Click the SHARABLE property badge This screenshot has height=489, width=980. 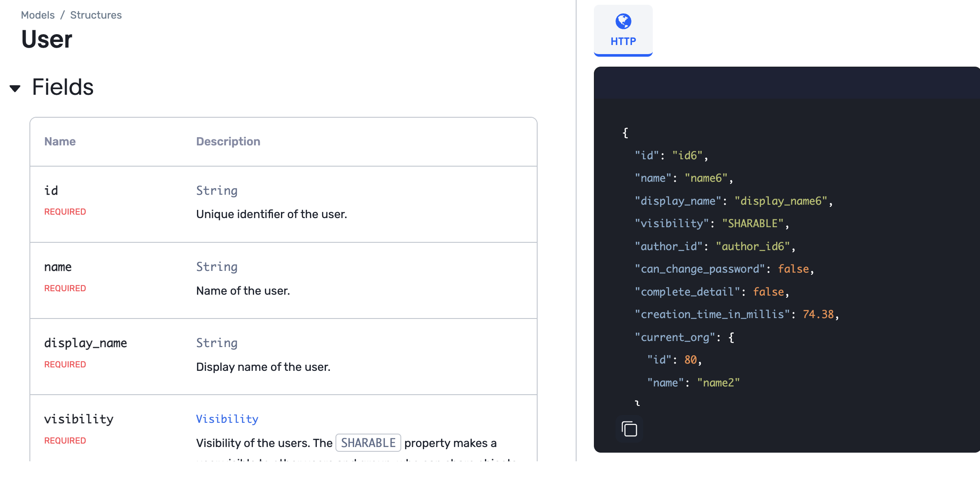(368, 443)
